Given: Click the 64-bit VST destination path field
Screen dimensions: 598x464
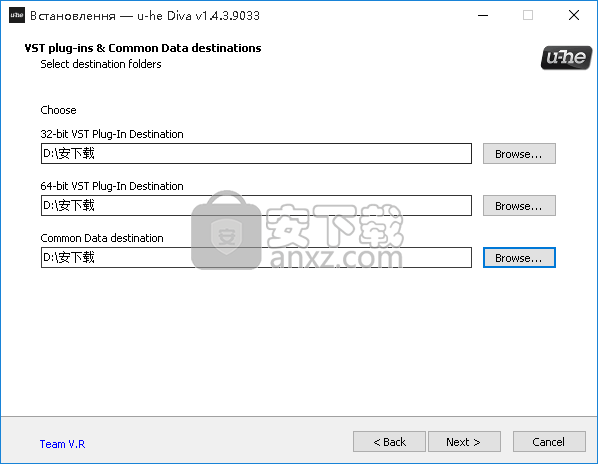Looking at the screenshot, I should pyautogui.click(x=256, y=206).
